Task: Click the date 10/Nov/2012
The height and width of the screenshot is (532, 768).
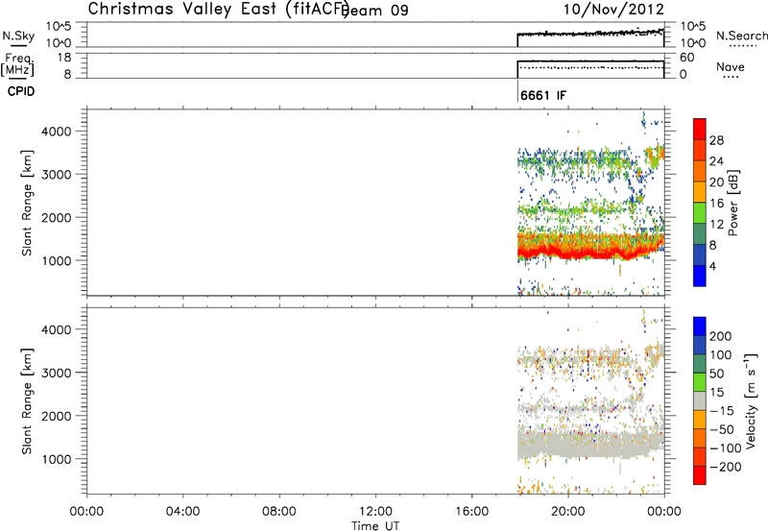Action: (613, 10)
